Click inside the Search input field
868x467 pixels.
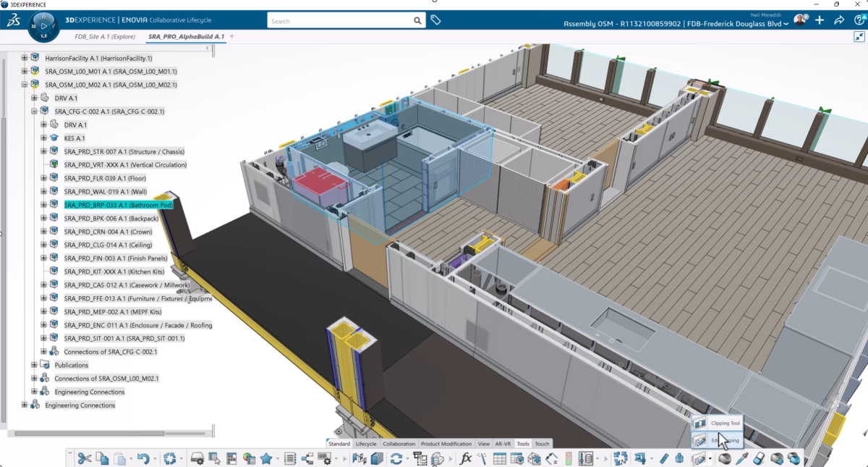point(333,20)
